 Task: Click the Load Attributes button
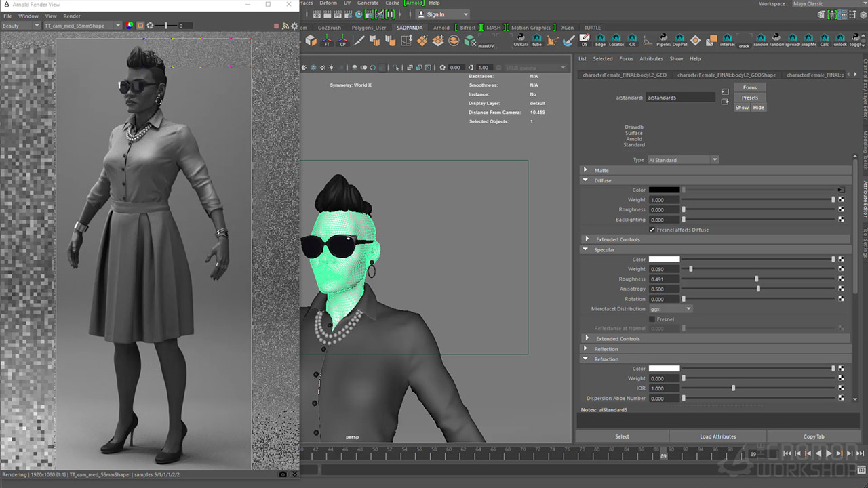tap(717, 436)
